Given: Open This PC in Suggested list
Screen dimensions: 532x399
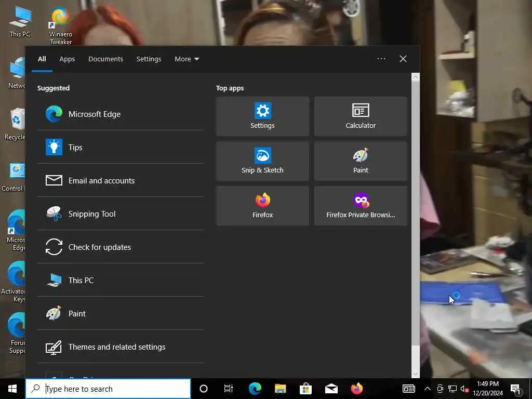Looking at the screenshot, I should 121,280.
